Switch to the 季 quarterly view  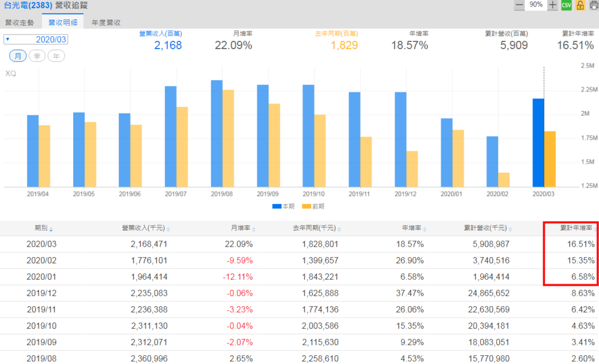pos(37,56)
